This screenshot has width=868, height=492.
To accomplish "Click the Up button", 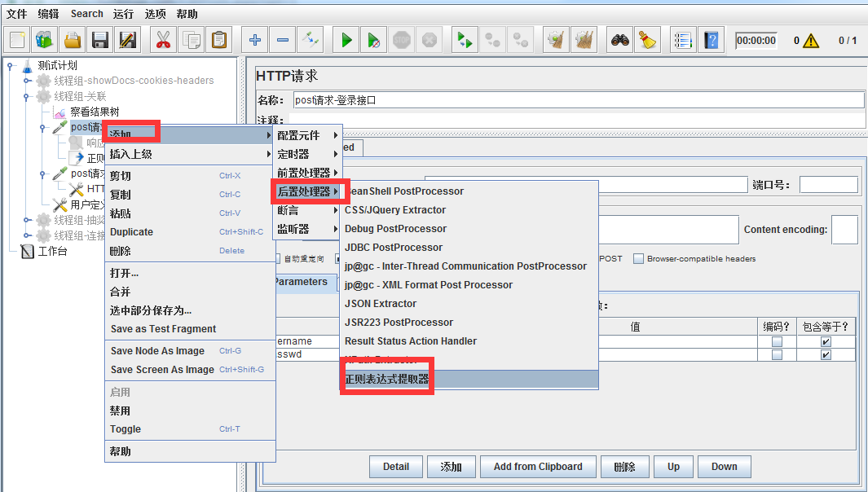I will pyautogui.click(x=673, y=467).
